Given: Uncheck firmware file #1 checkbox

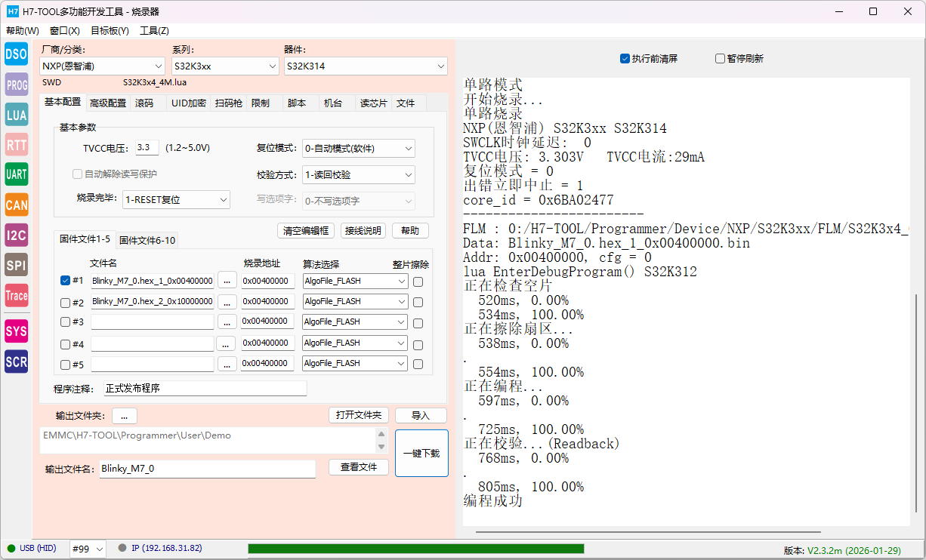Looking at the screenshot, I should (66, 281).
